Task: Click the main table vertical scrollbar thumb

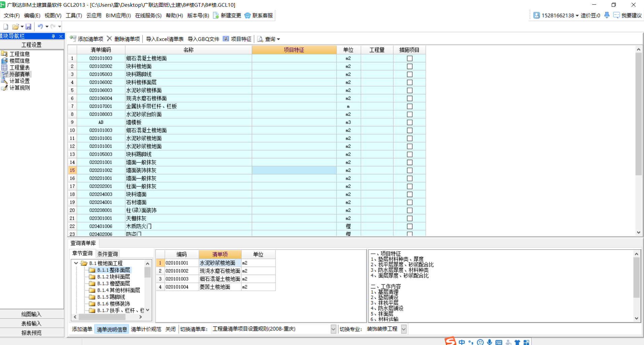Action: click(638, 114)
